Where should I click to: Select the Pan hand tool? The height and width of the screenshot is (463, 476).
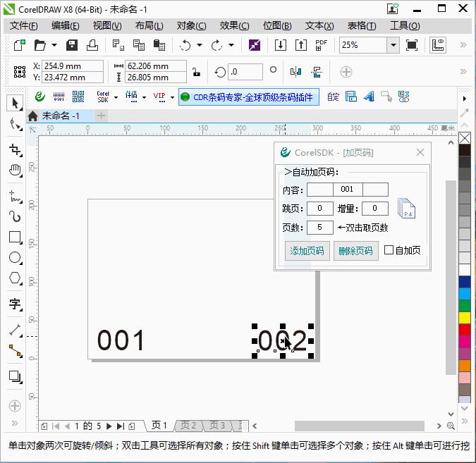coord(16,171)
